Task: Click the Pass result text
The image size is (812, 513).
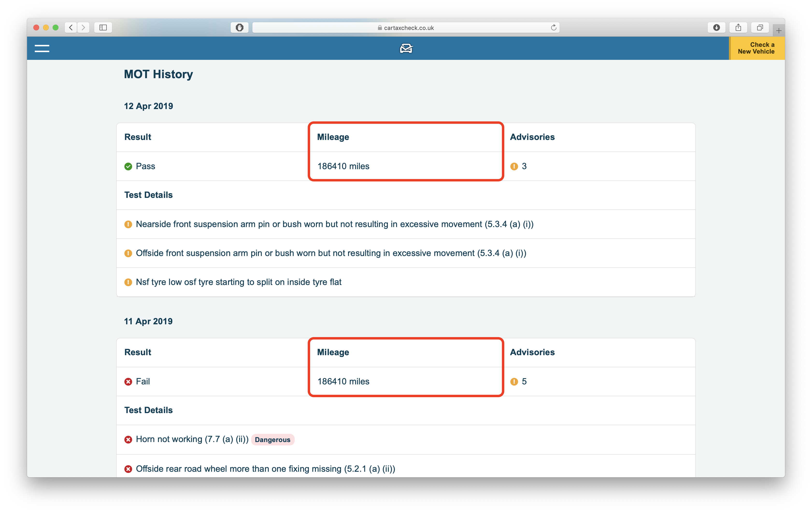Action: click(145, 166)
